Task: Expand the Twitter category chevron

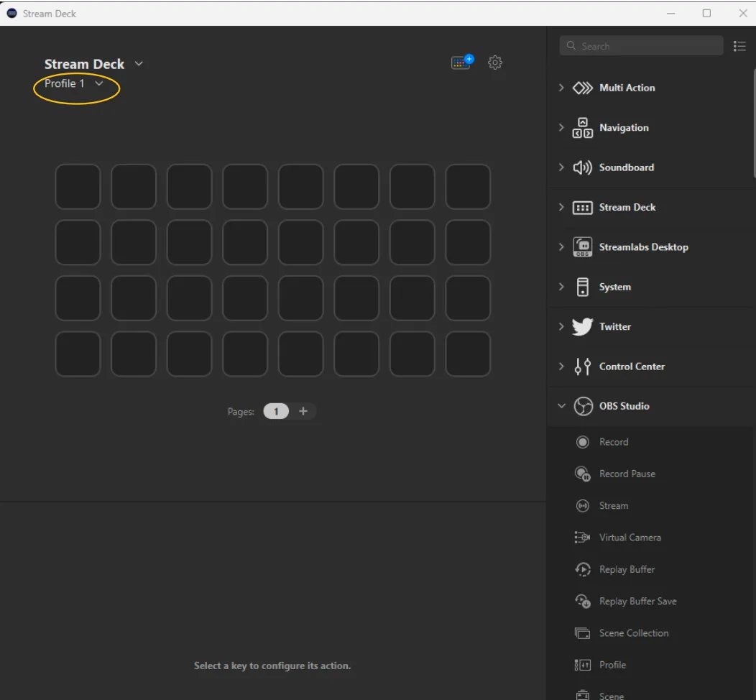Action: [x=561, y=326]
